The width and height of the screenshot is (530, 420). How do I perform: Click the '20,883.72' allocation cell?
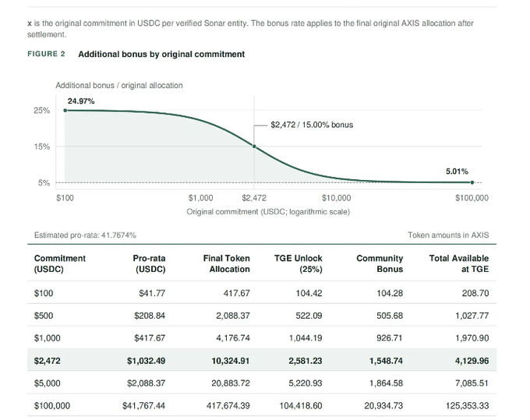231,383
